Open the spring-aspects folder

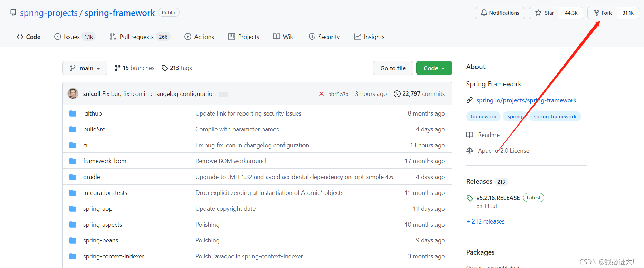[x=103, y=225]
